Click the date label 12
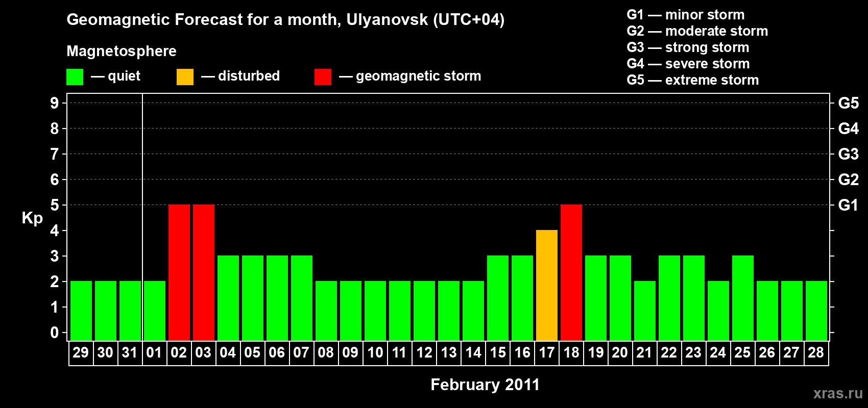Screen dimensions: 868x408 424,352
